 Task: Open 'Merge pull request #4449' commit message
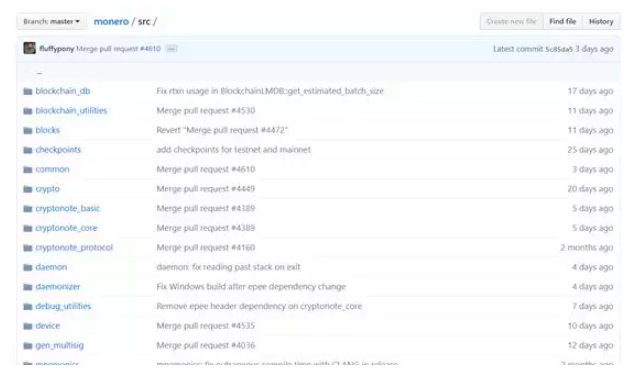(x=206, y=189)
